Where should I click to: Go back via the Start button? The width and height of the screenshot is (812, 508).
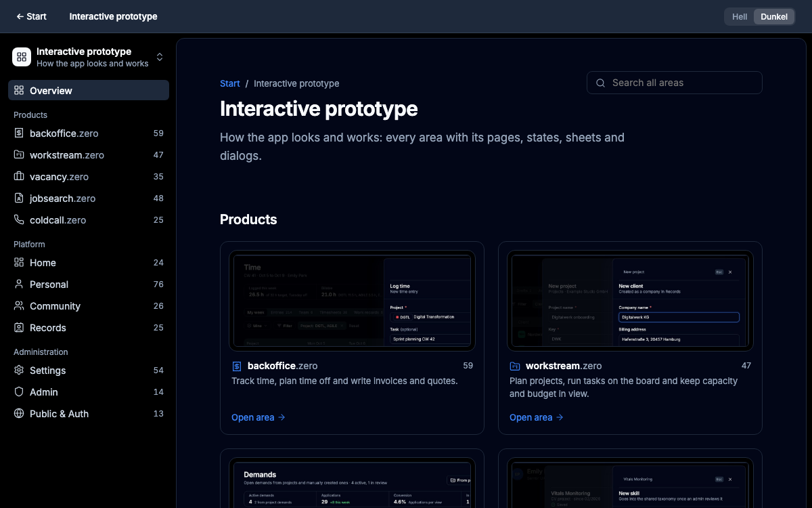pos(31,16)
